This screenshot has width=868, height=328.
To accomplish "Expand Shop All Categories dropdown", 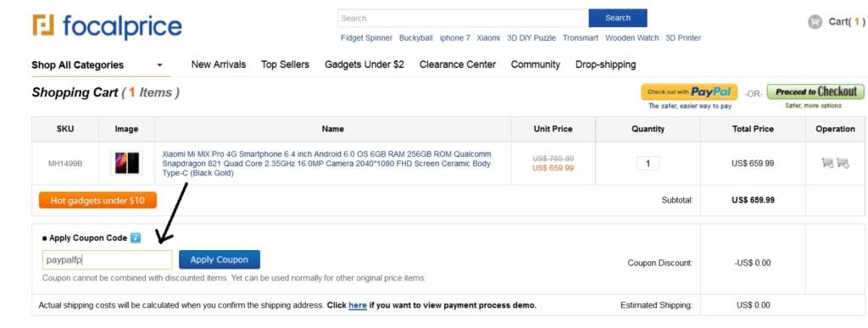I will 97,64.
